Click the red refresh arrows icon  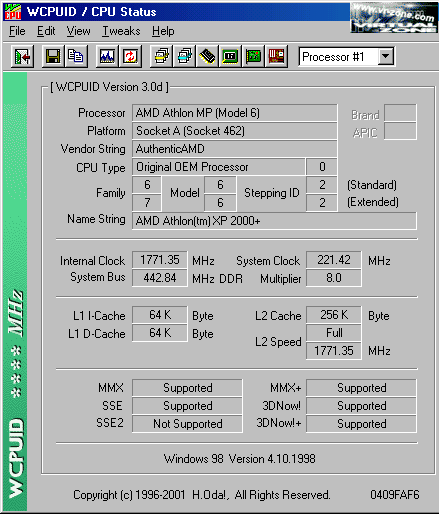coord(130,57)
